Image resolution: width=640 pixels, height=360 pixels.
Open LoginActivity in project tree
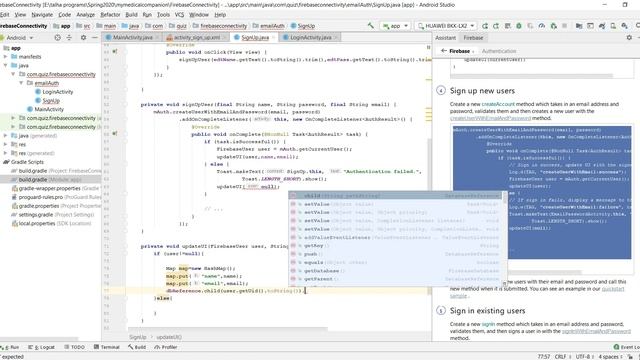(58, 92)
